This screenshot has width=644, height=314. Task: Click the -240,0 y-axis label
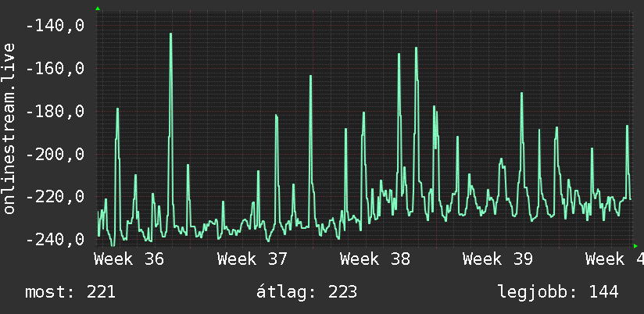pos(55,239)
